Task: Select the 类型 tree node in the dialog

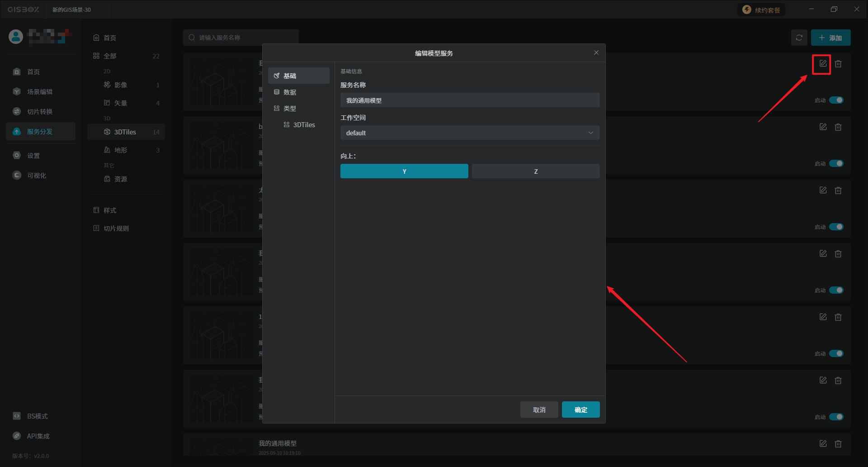Action: coord(289,109)
